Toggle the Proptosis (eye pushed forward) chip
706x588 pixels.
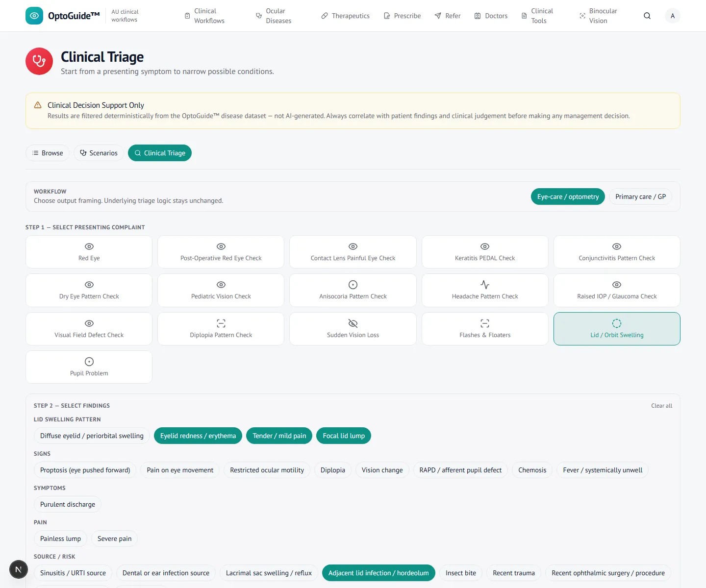[85, 470]
